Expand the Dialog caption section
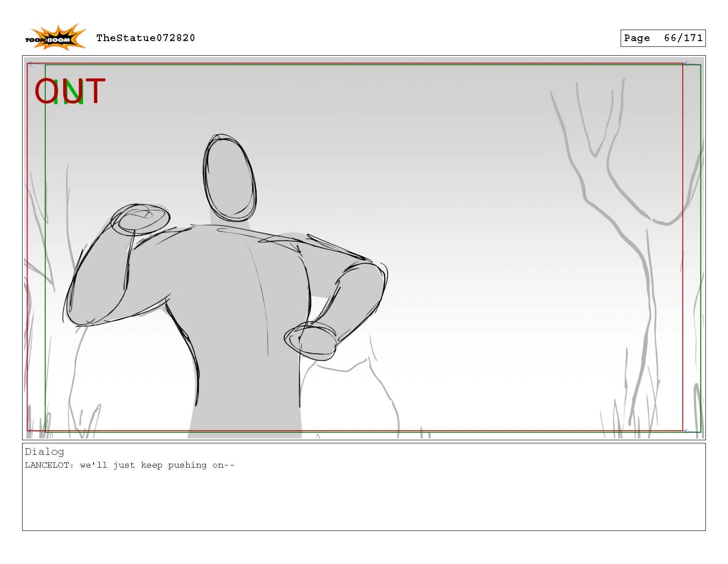This screenshot has height=564, width=728. [x=45, y=452]
